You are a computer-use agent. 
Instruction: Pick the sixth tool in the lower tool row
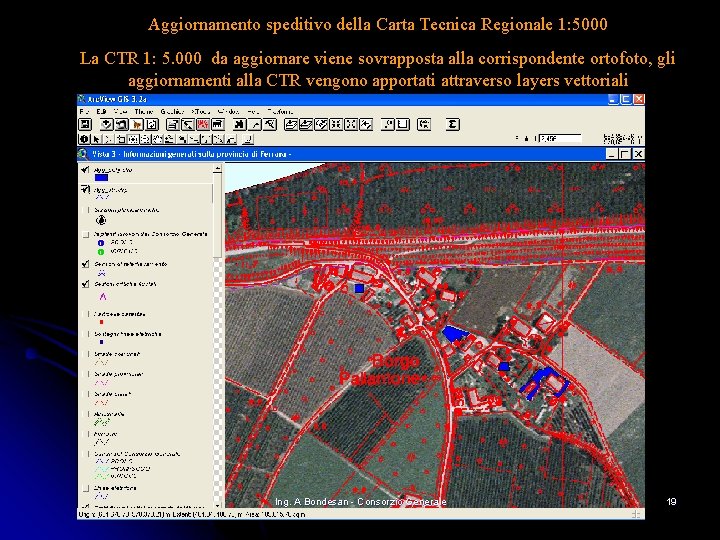145,139
